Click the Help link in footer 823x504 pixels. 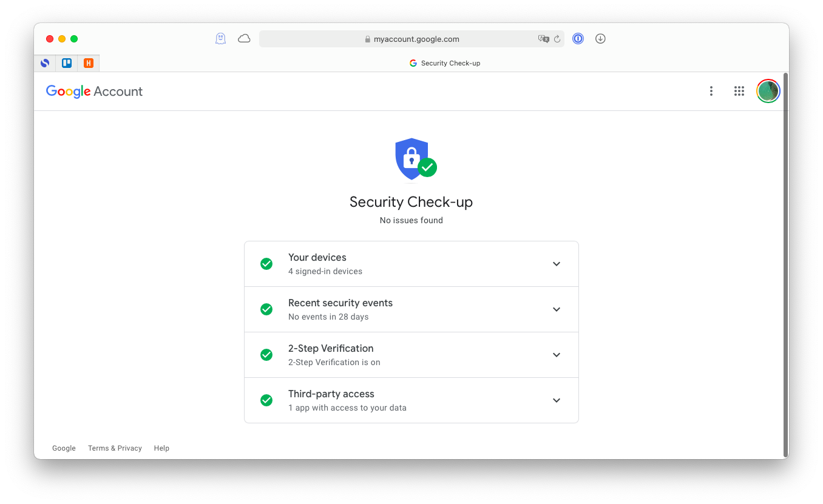click(161, 448)
